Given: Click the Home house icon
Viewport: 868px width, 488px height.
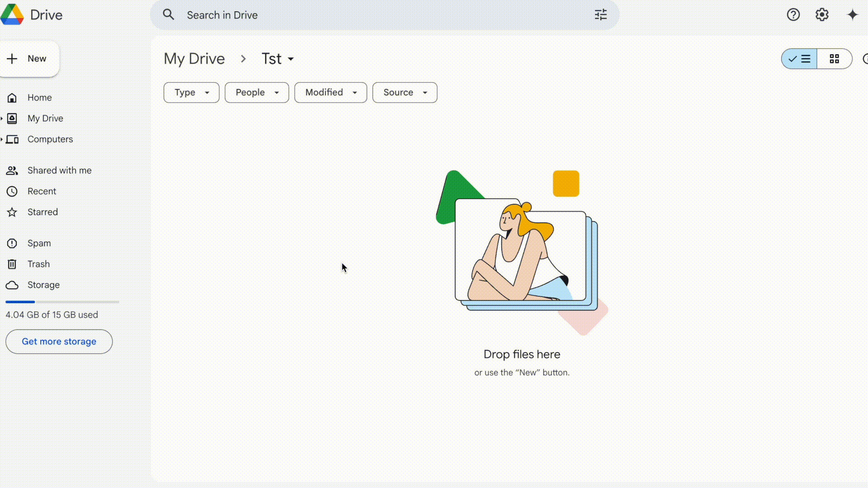Looking at the screenshot, I should point(12,98).
